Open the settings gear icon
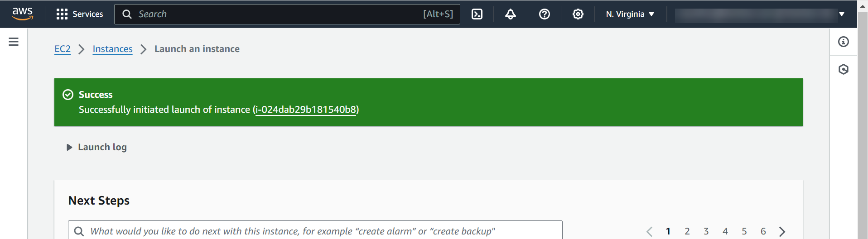The height and width of the screenshot is (239, 868). [578, 14]
